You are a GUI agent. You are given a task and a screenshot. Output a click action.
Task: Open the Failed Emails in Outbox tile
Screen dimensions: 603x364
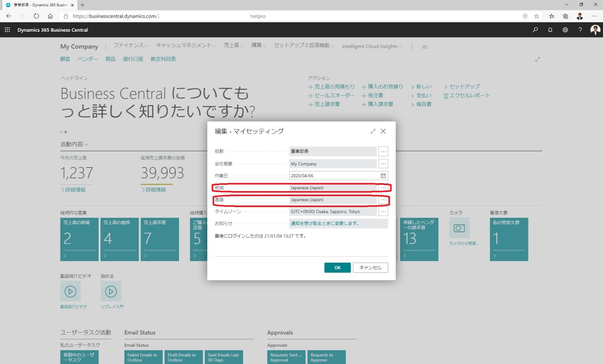pyautogui.click(x=143, y=357)
